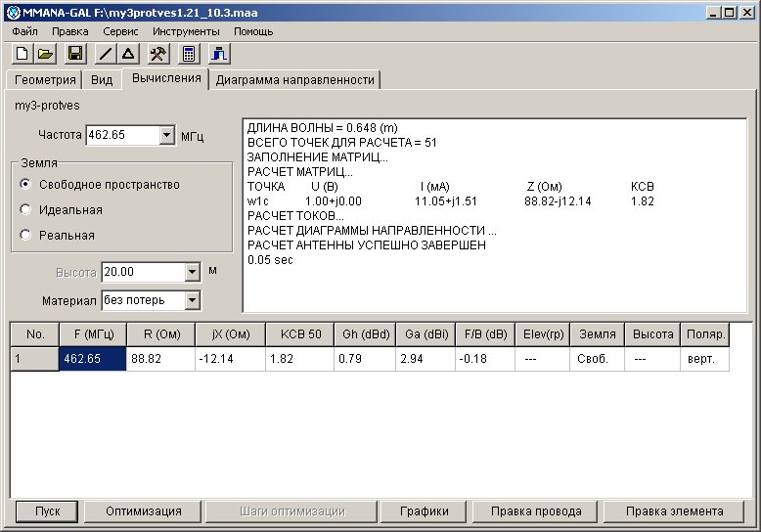Screen dimensions: 761x532
Task: Click the calculator toolbar icon
Action: [x=190, y=55]
